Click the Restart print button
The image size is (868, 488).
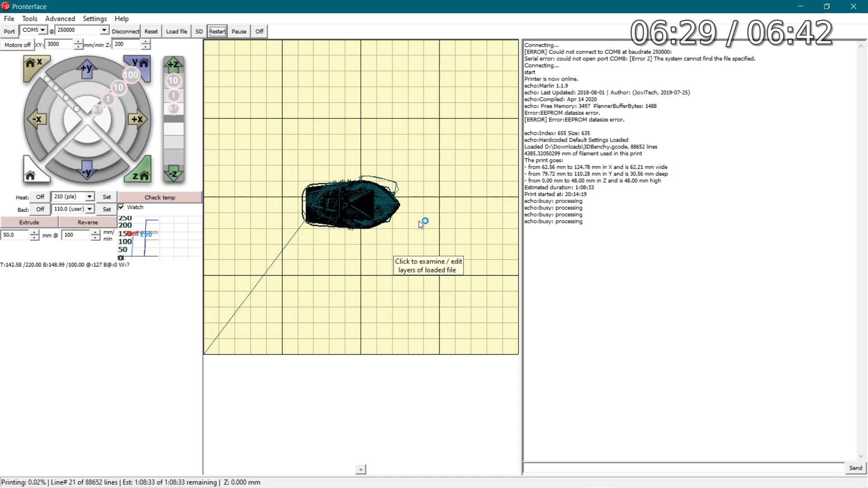(x=217, y=31)
